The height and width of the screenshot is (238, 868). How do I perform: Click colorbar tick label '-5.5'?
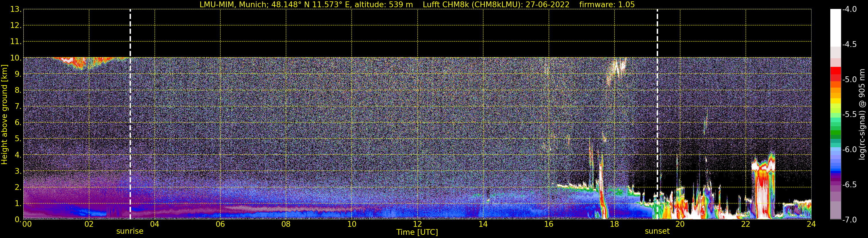point(850,115)
